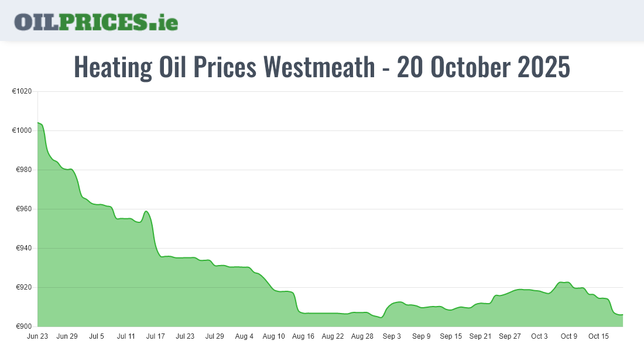This screenshot has width=644, height=351.
Task: Click the Sep 3 date label
Action: [392, 336]
